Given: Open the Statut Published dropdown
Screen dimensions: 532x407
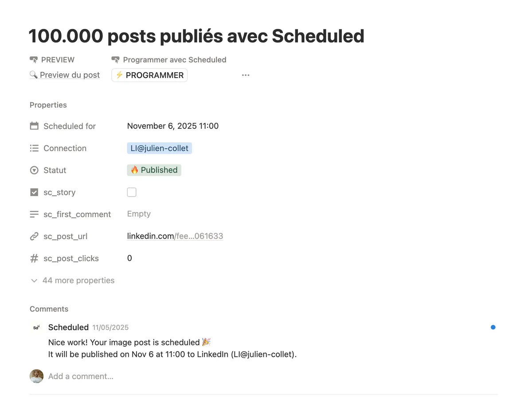Looking at the screenshot, I should 154,170.
